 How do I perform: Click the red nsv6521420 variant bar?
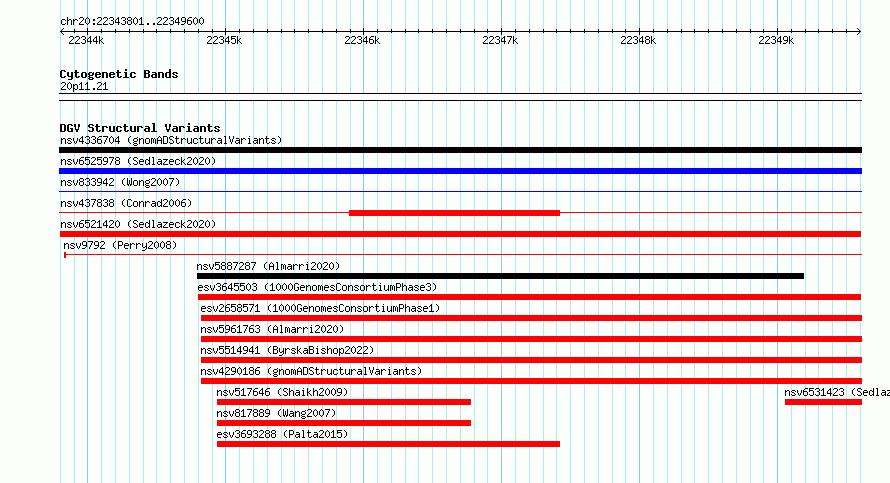460,234
